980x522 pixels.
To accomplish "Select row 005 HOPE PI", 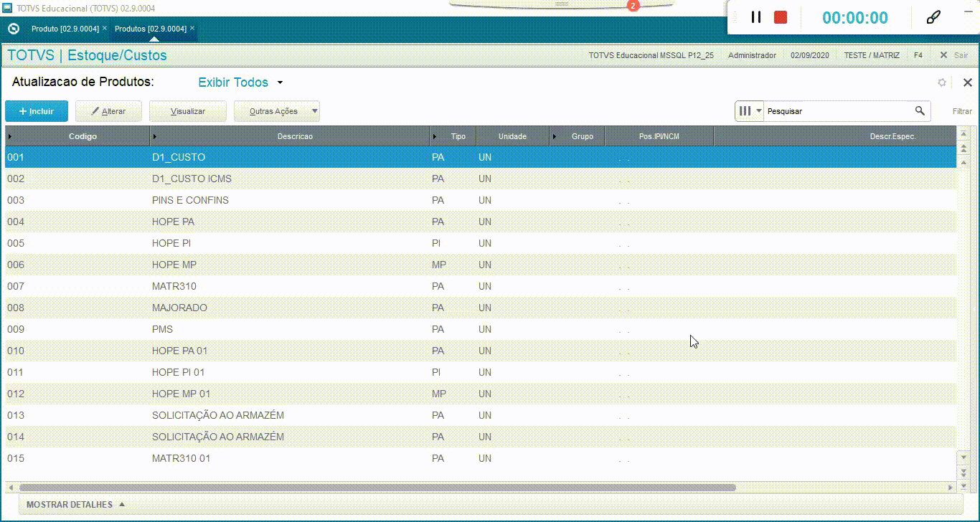I will (x=481, y=243).
